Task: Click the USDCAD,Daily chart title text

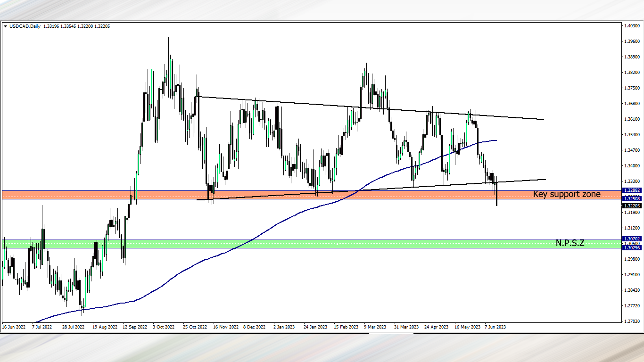Action: tap(25, 26)
